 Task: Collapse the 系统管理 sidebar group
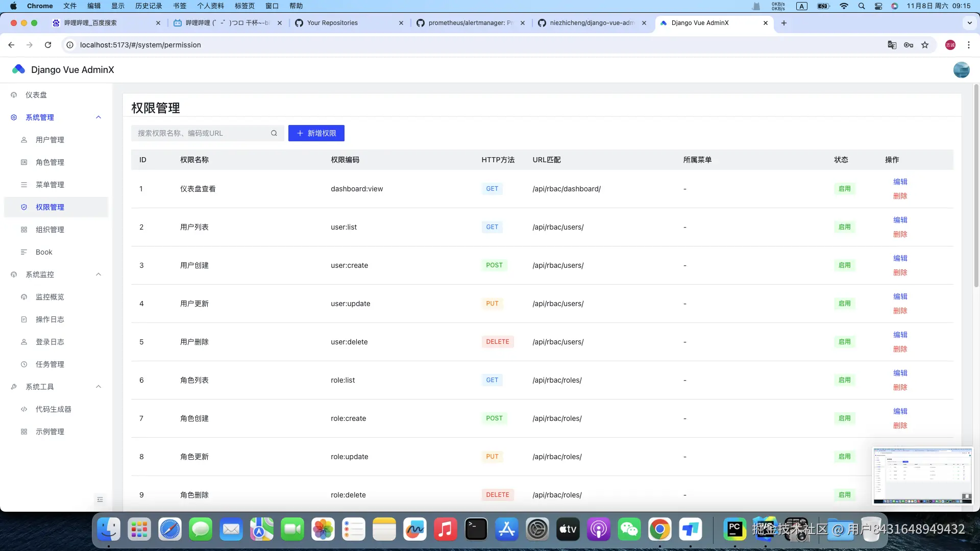99,117
